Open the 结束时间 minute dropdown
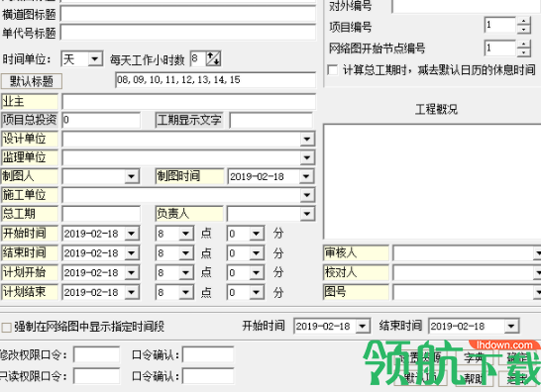 coord(257,253)
